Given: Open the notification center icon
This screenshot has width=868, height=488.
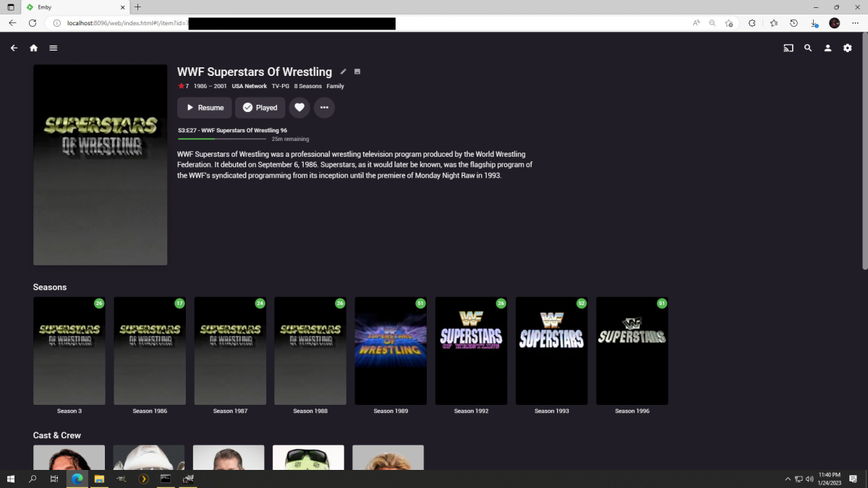Looking at the screenshot, I should coord(854,479).
